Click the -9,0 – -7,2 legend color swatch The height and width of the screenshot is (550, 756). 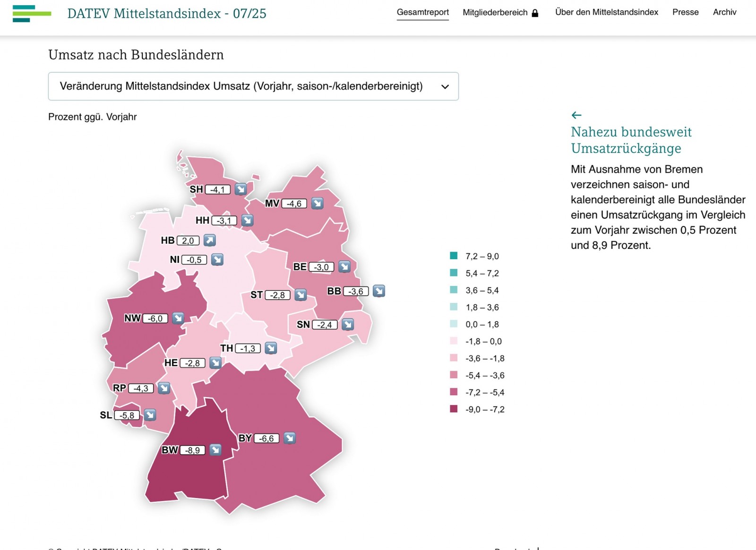point(454,409)
